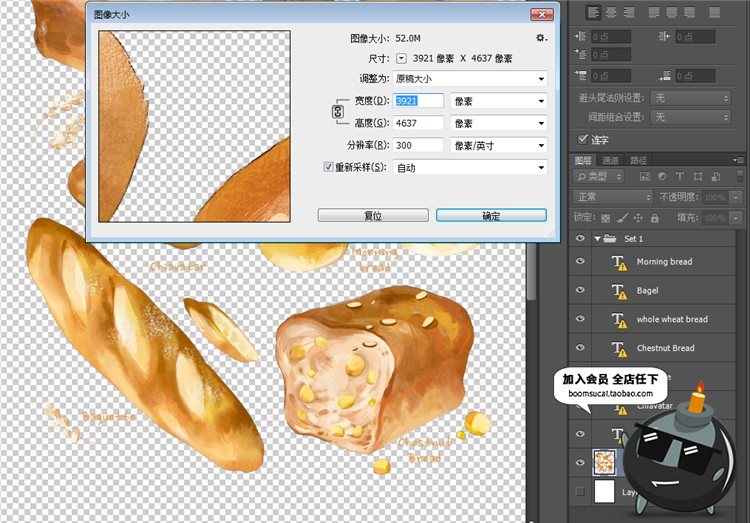Image resolution: width=750 pixels, height=523 pixels.
Task: Hide the Chestnut Bread layer
Action: tap(580, 347)
